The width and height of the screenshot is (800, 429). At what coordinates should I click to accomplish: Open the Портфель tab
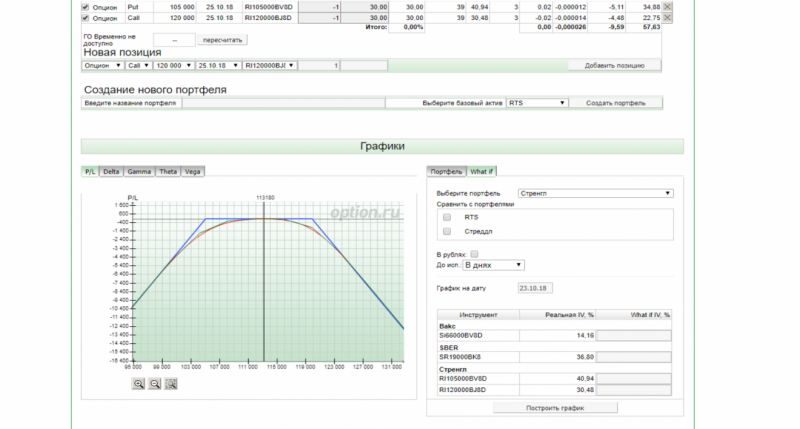pyautogui.click(x=446, y=171)
